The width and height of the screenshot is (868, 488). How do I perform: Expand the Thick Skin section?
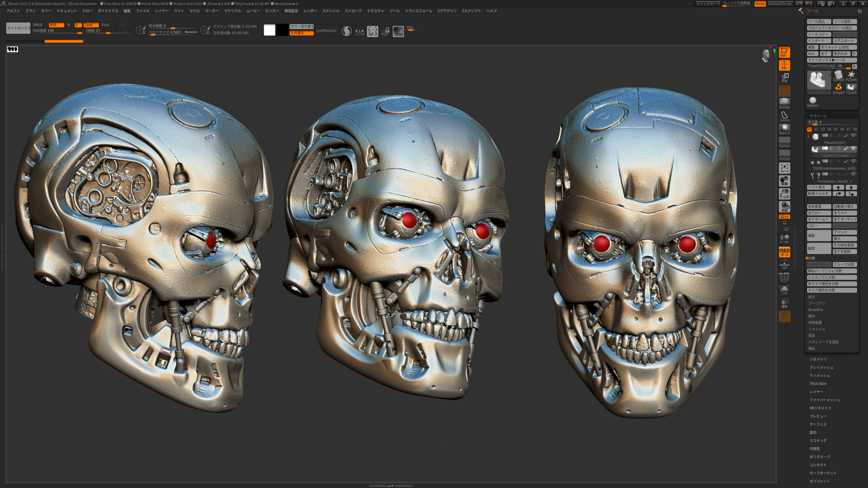pyautogui.click(x=818, y=384)
